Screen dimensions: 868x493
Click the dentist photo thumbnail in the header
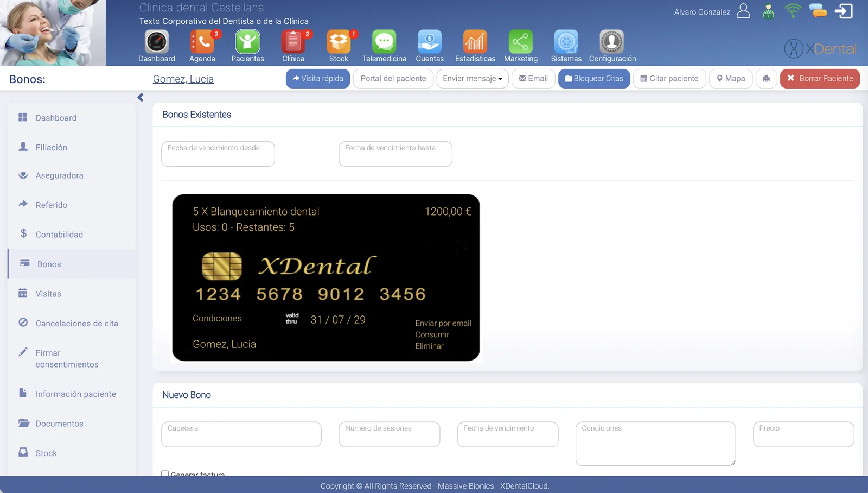(53, 33)
